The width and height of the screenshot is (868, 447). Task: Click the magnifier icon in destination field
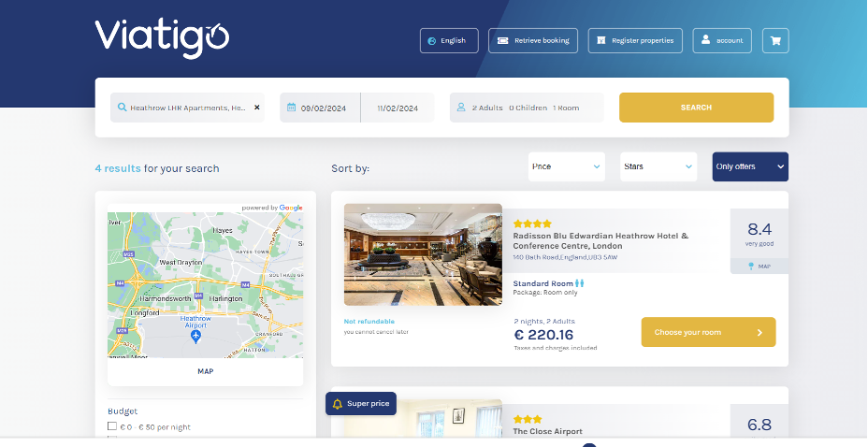[122, 108]
